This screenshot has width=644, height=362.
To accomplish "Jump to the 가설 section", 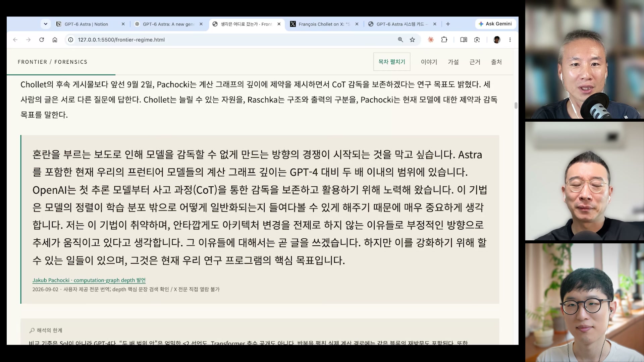I will [x=453, y=62].
